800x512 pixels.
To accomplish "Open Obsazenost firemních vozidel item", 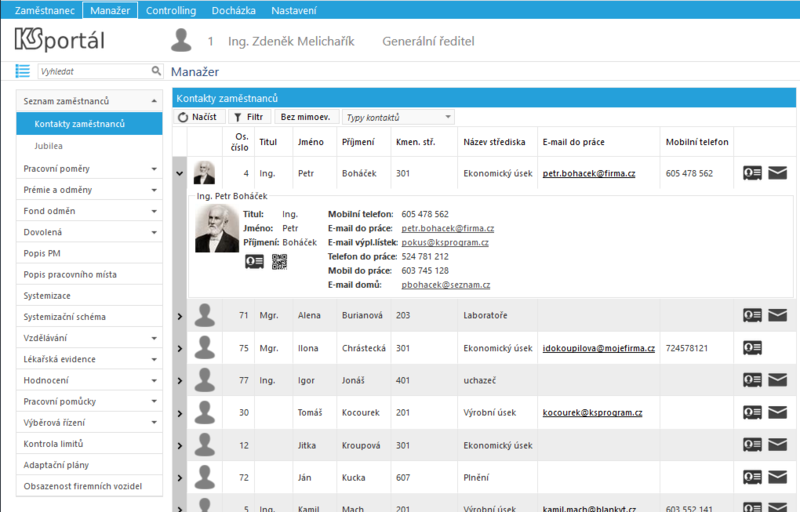I will point(89,486).
